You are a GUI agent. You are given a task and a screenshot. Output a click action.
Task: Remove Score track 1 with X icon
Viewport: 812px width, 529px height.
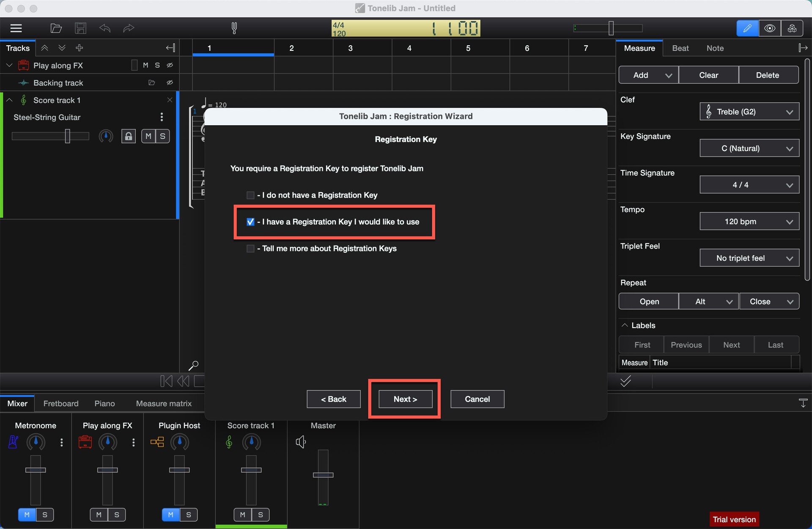coord(170,100)
